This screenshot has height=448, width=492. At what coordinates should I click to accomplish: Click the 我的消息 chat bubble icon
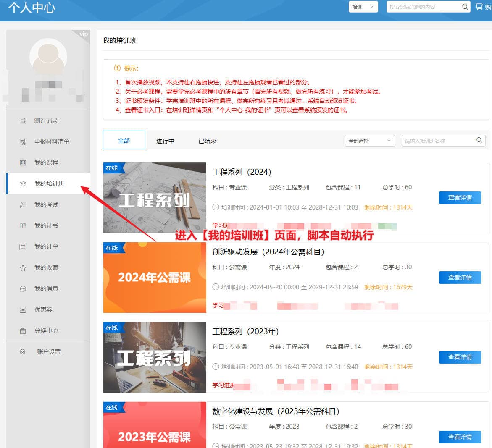click(x=23, y=289)
